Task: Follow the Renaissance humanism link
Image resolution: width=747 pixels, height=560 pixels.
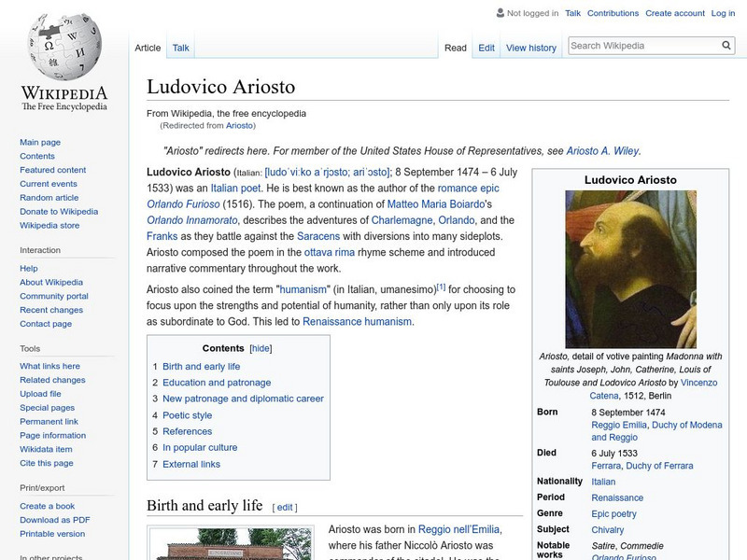Action: click(359, 320)
